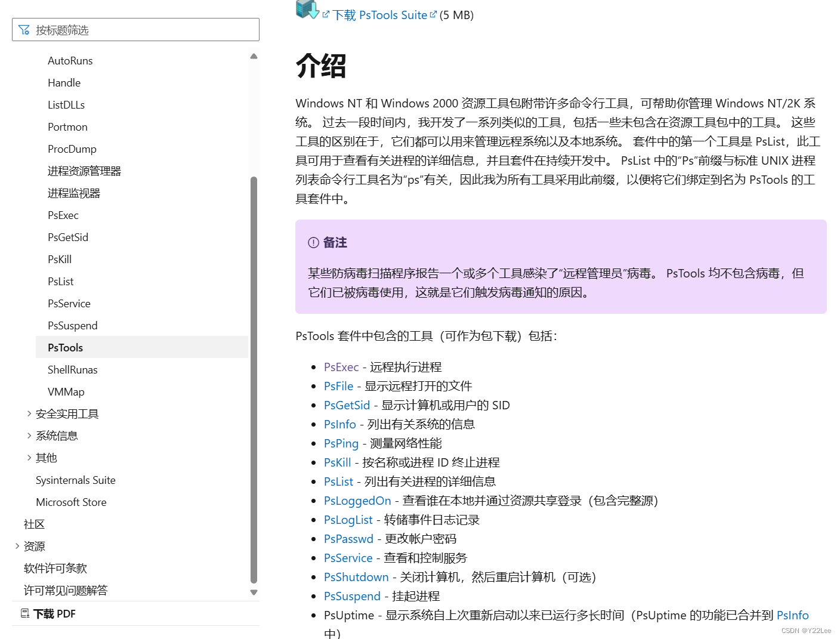Screen dimensions: 840x639
Task: Open PsKill in the sidebar list
Action: [x=60, y=259]
